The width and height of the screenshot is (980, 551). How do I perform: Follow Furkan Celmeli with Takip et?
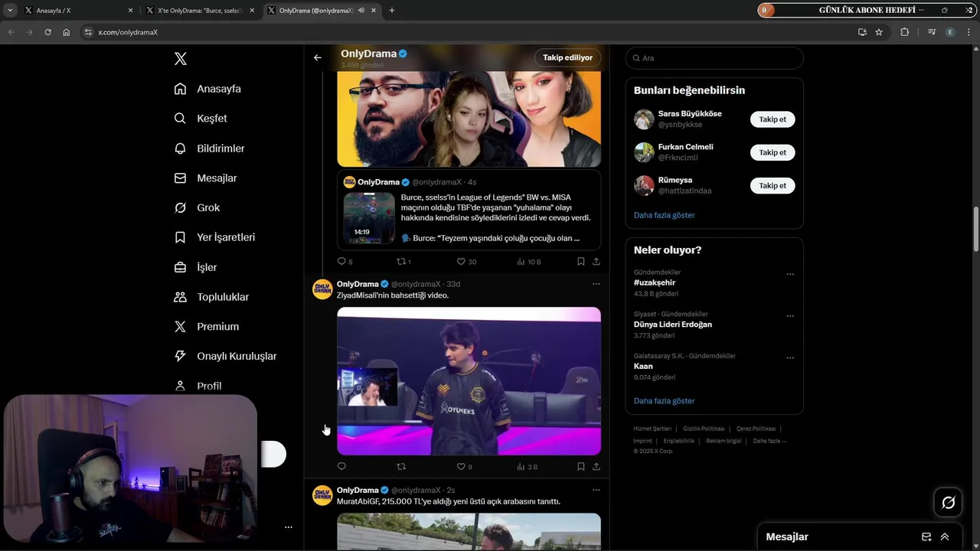tap(773, 152)
